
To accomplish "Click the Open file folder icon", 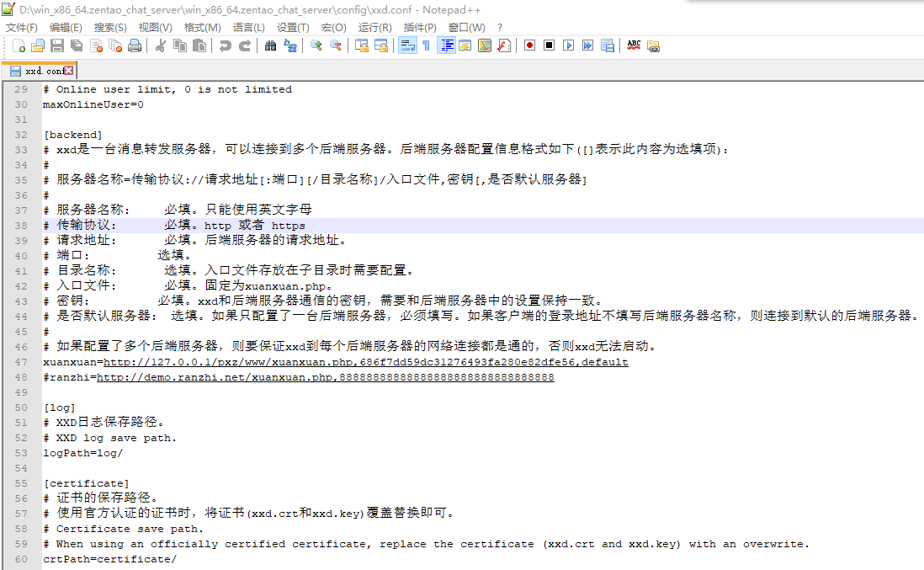I will click(x=38, y=46).
